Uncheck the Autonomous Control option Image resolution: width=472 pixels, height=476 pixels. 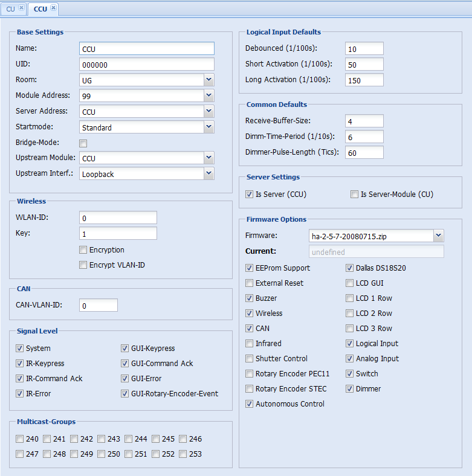click(250, 404)
